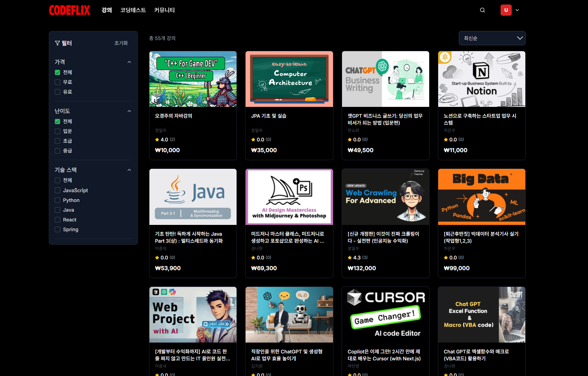
Task: Expand the user menu chevron beside avatar
Action: click(x=517, y=10)
